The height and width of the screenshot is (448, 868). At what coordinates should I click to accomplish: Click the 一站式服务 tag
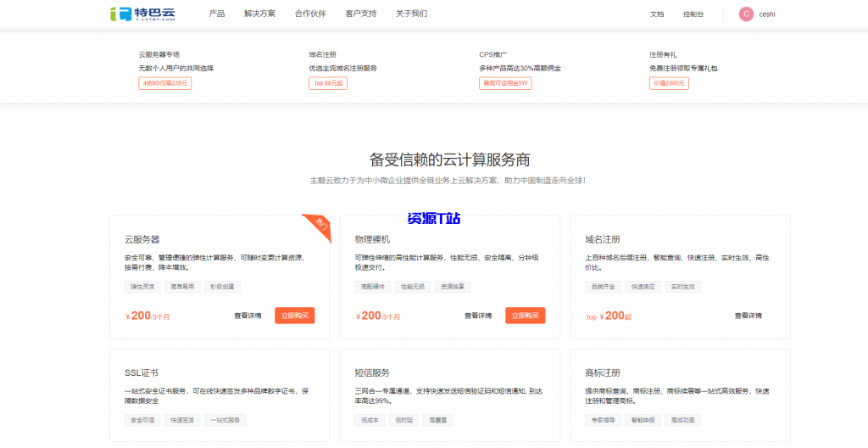coord(225,420)
